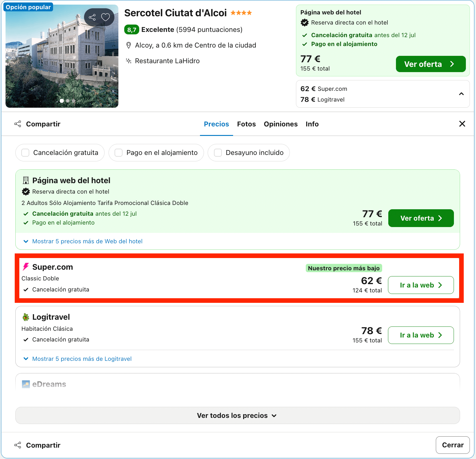Viewport: 476px width, 459px height.
Task: Toggle Pago en el alojamiento filter checkbox
Action: coord(118,153)
